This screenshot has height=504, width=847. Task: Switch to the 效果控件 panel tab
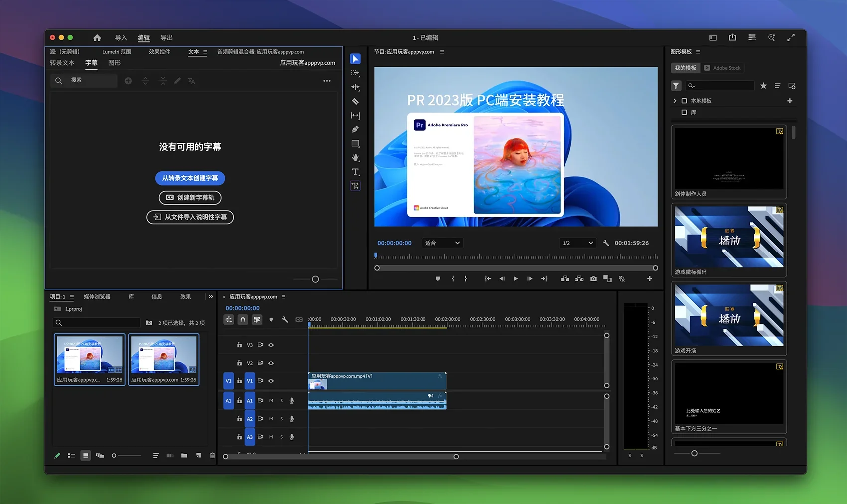[159, 52]
